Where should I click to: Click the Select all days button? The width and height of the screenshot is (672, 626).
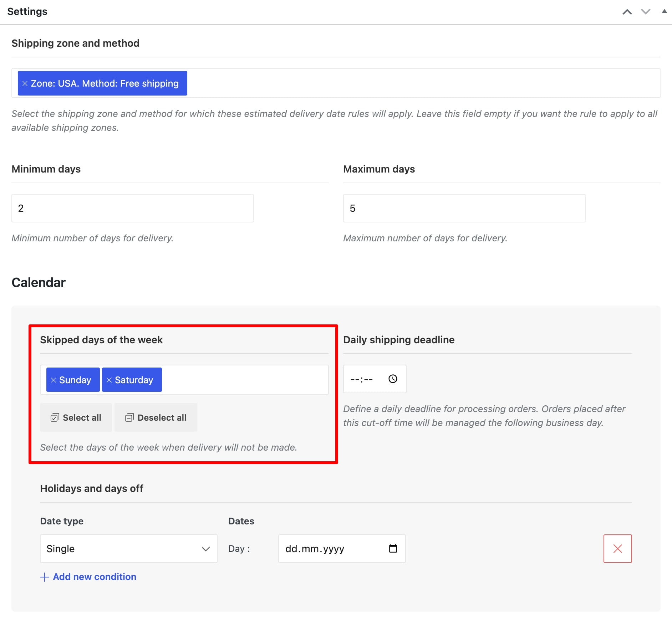76,417
